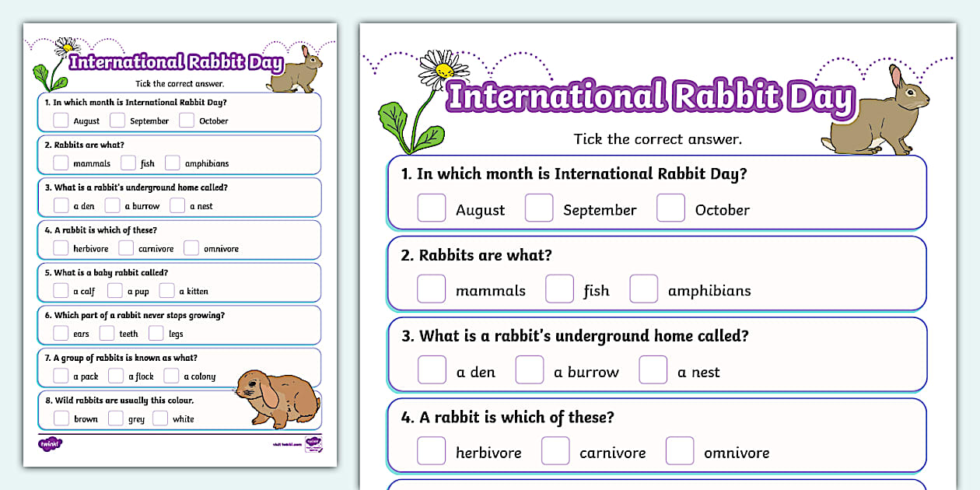Tick the September checkbox for question 1
This screenshot has height=490, width=980.
(117, 120)
